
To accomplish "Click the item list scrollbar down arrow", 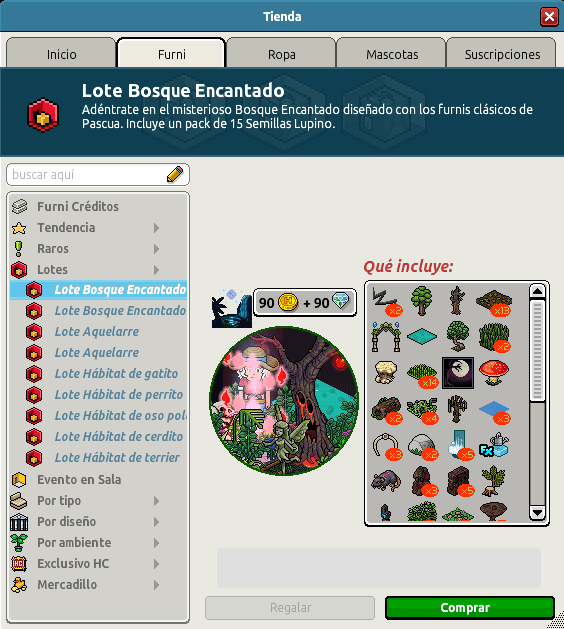I will [537, 512].
